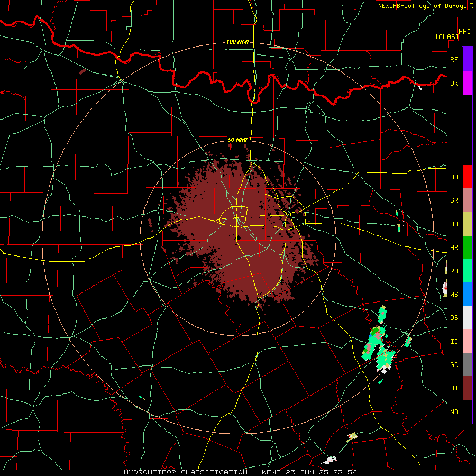Click the 'DS' legend label

pyautogui.click(x=454, y=318)
